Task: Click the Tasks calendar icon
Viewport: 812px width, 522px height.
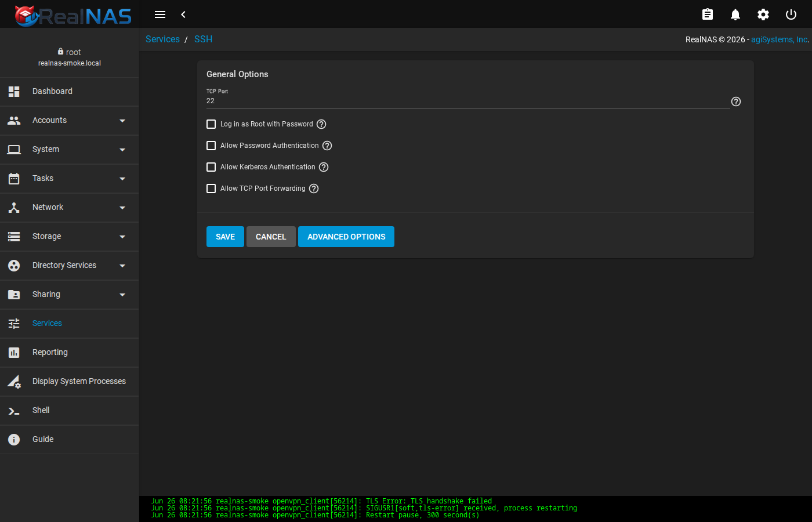Action: point(14,179)
